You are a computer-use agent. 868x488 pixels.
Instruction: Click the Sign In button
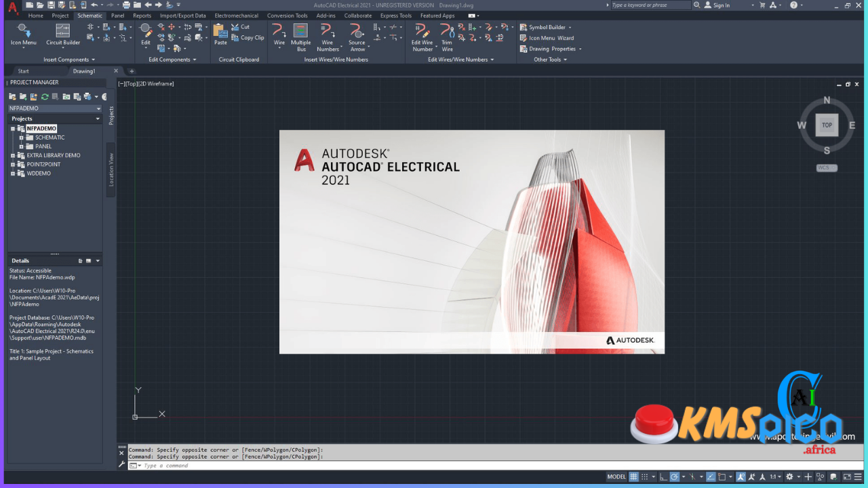pos(717,5)
